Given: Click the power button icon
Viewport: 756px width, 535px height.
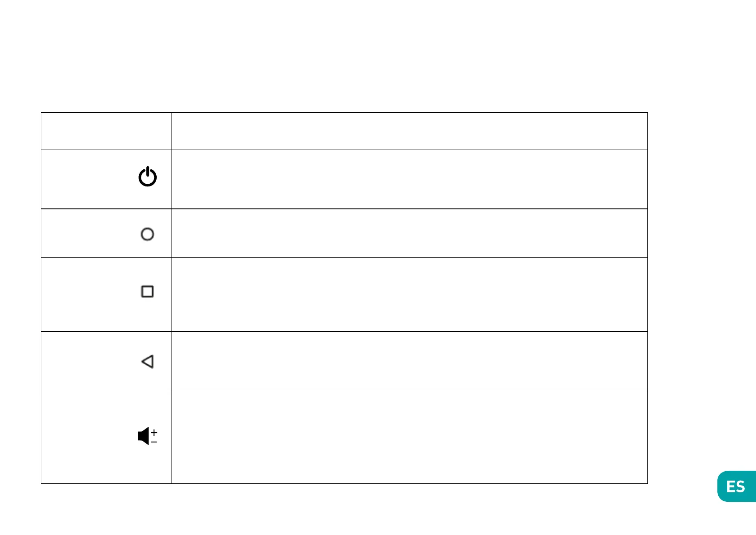Looking at the screenshot, I should pyautogui.click(x=148, y=177).
